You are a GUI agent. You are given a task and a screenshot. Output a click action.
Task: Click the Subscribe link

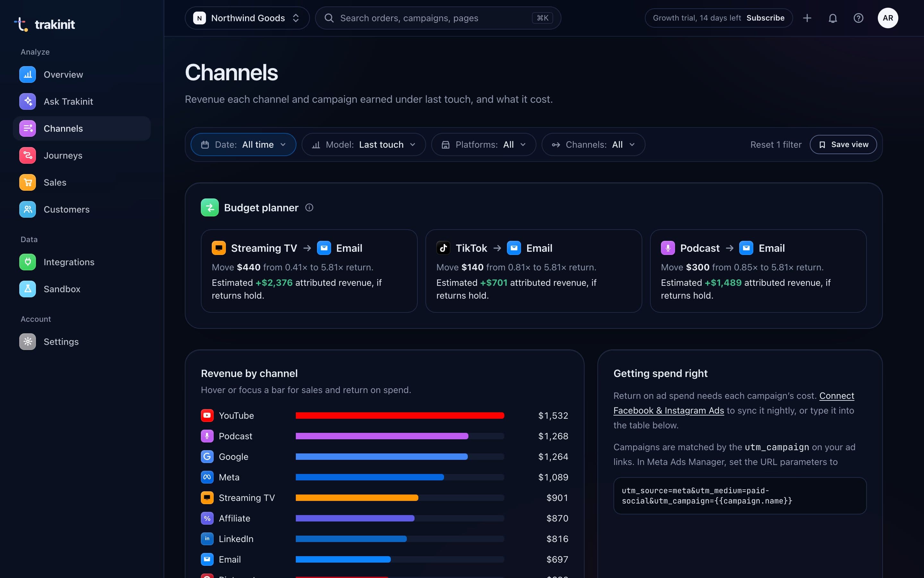point(765,18)
